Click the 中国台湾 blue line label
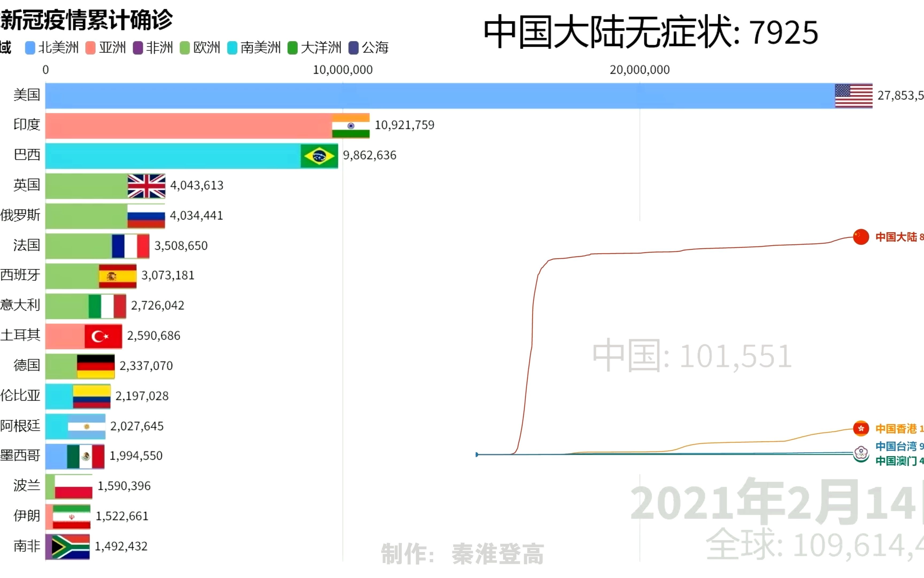 pos(896,446)
